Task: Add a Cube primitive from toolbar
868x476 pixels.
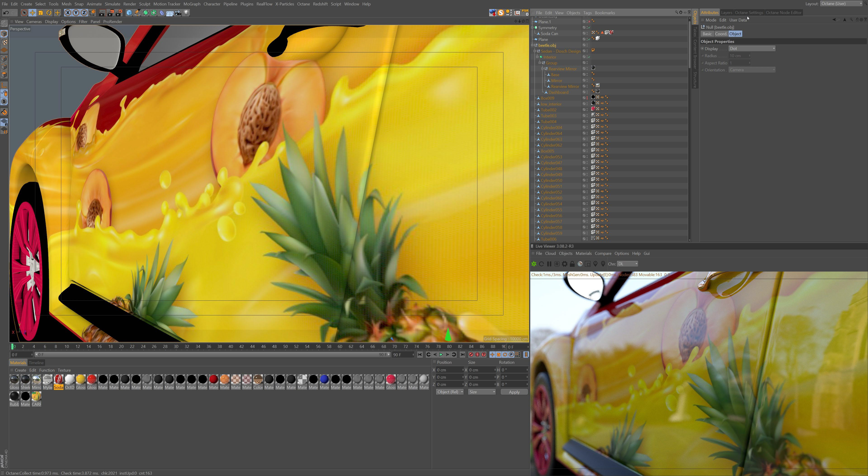Action: (129, 13)
